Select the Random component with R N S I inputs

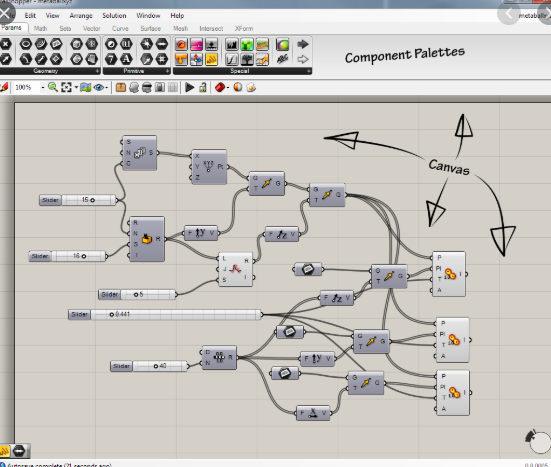(x=147, y=239)
